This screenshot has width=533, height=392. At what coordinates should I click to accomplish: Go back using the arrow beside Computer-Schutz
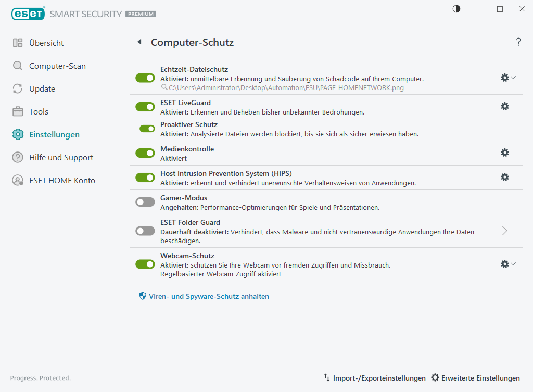139,42
